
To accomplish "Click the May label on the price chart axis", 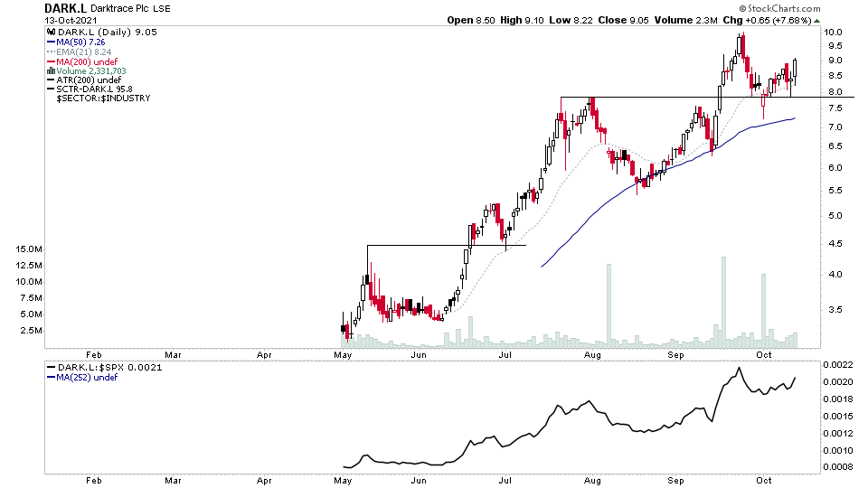I will click(344, 354).
